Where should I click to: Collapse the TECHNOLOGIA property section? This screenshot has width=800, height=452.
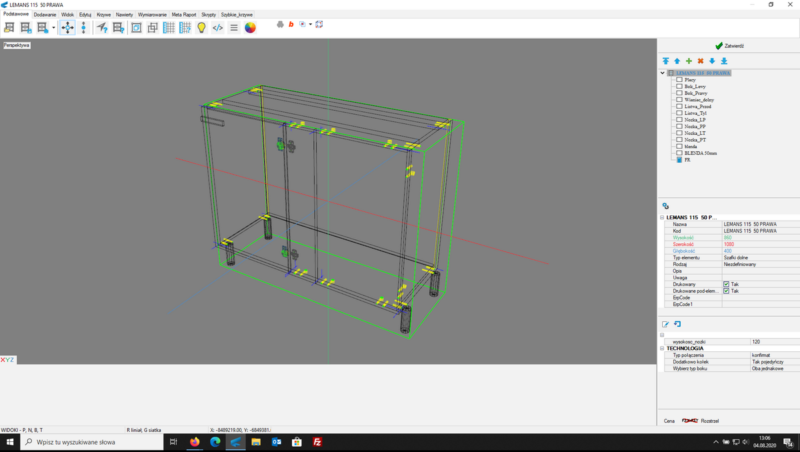click(662, 348)
